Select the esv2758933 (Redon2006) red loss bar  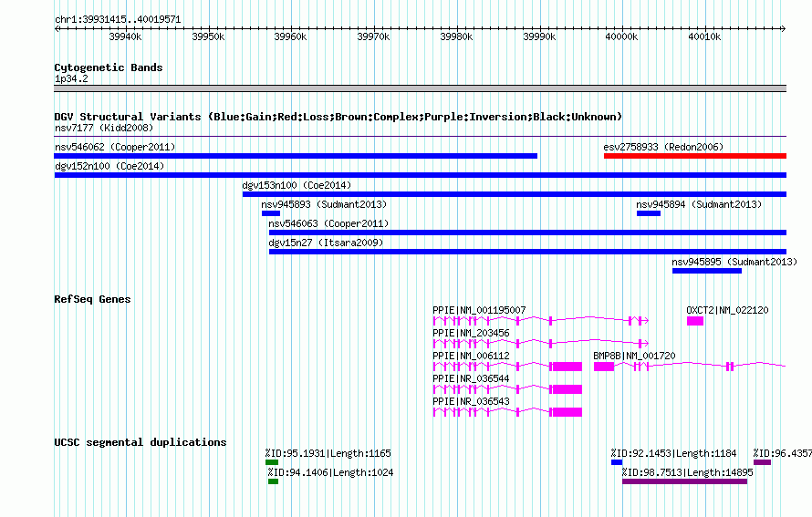point(695,156)
